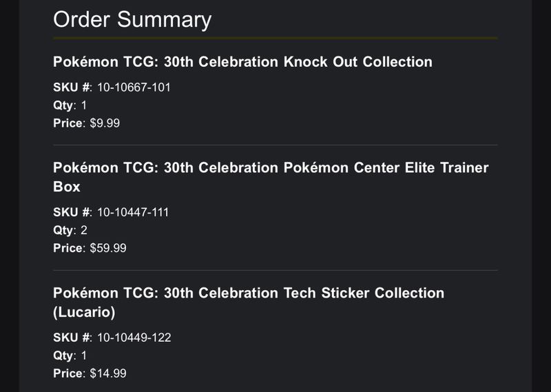The height and width of the screenshot is (392, 551).
Task: Click the (Lucario) text in the title
Action: [x=84, y=312]
